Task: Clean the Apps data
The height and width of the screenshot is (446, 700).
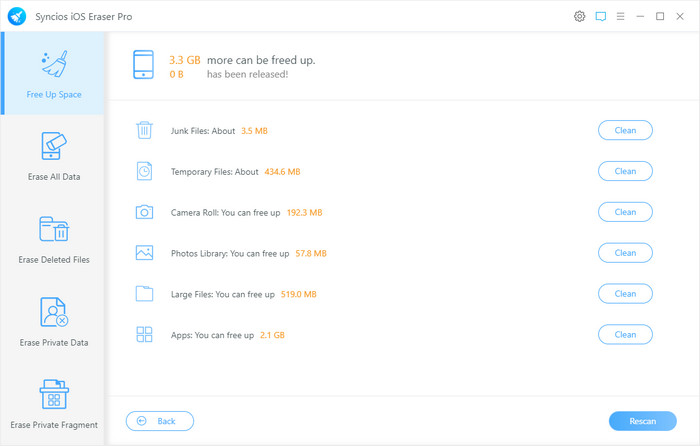Action: [625, 334]
